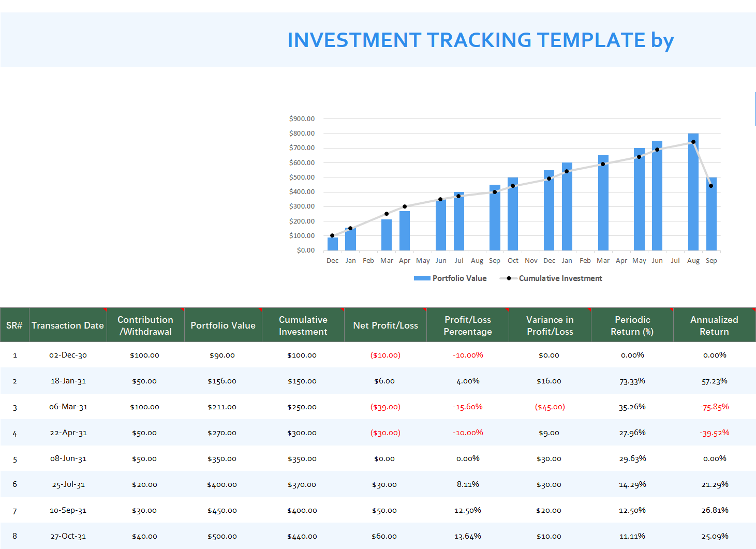756x549 pixels.
Task: Click the date cell 18-Jan-31
Action: pos(68,381)
